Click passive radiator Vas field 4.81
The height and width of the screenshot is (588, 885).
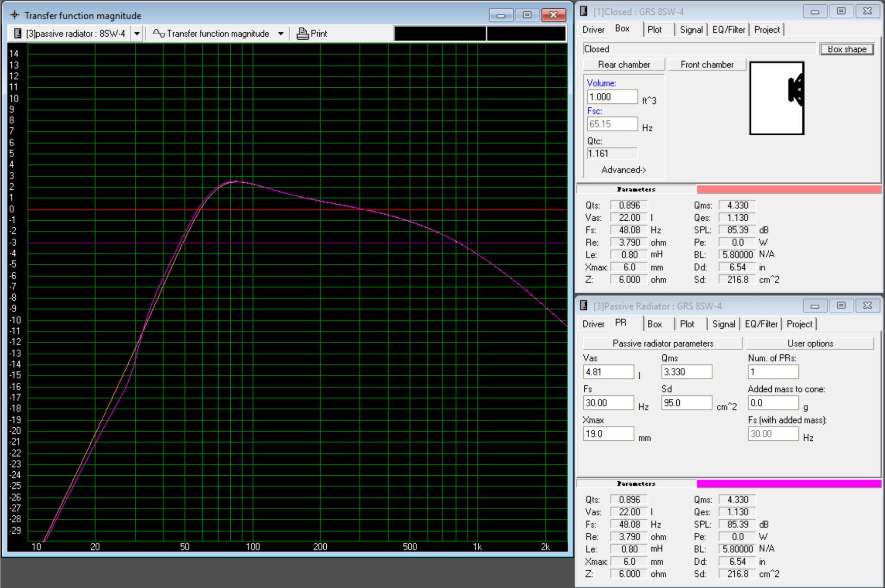pyautogui.click(x=608, y=372)
